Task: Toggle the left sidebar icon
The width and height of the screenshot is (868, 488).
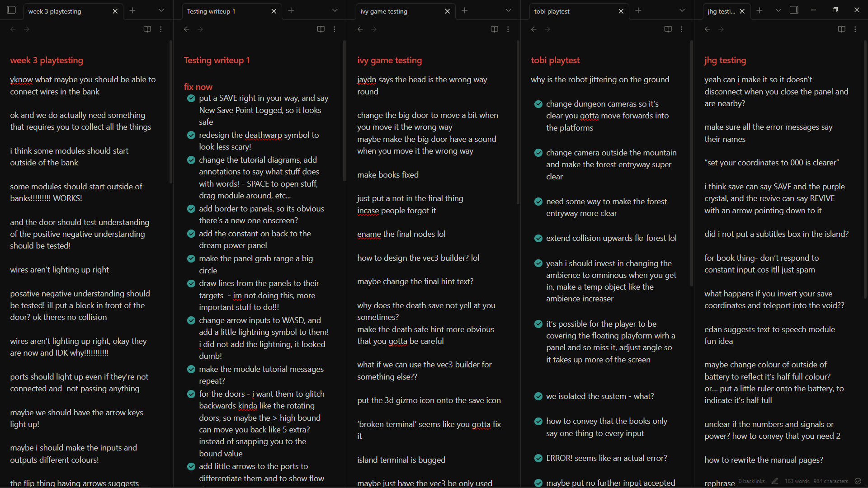Action: pos(12,10)
